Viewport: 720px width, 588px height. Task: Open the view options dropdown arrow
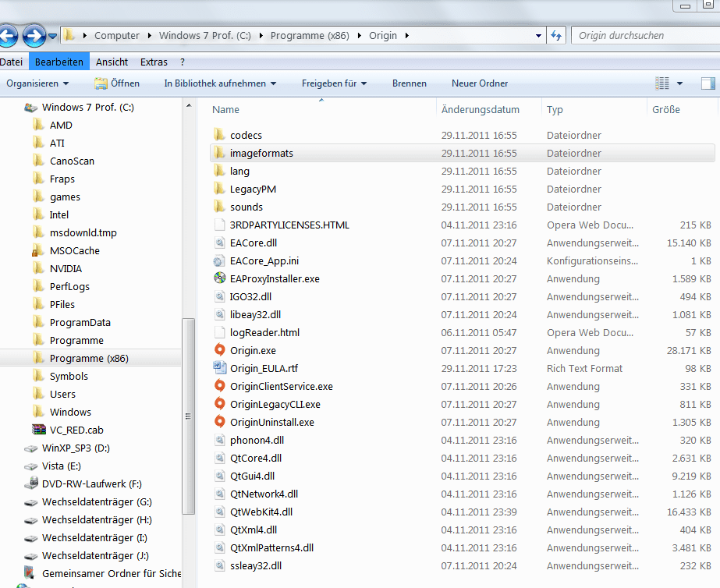(x=679, y=83)
